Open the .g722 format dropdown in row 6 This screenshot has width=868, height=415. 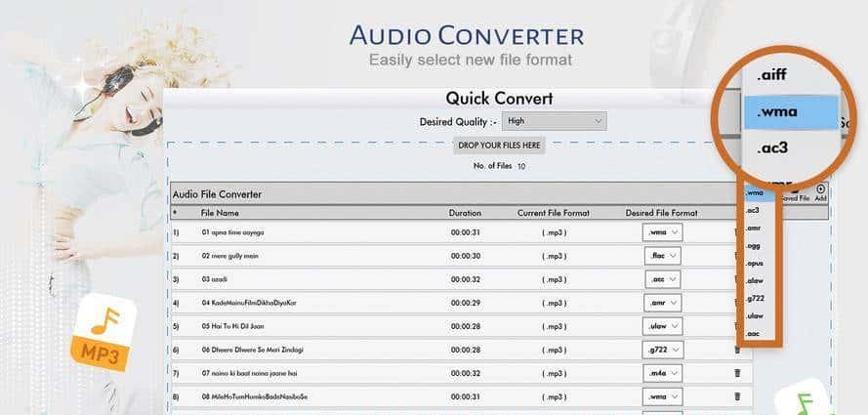click(x=663, y=350)
